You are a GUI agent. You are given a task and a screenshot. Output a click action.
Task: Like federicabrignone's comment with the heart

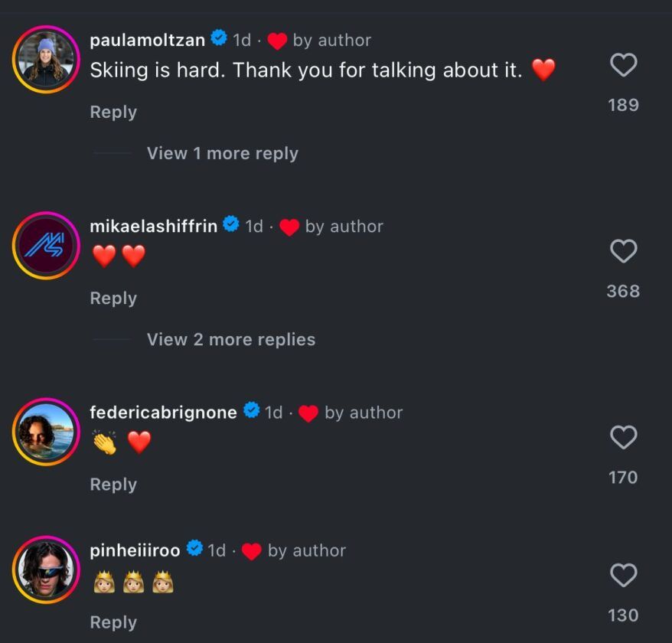coord(623,438)
